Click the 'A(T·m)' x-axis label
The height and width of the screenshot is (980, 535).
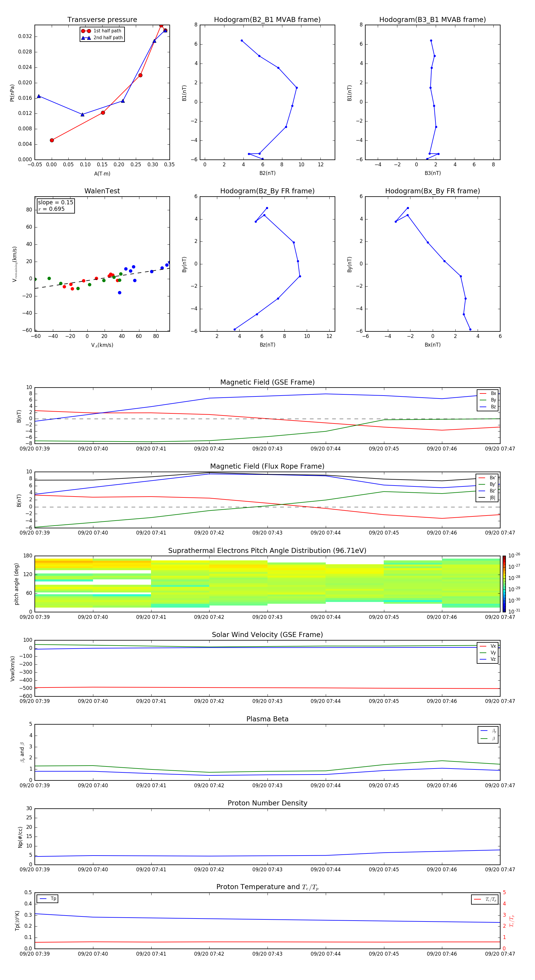(102, 173)
